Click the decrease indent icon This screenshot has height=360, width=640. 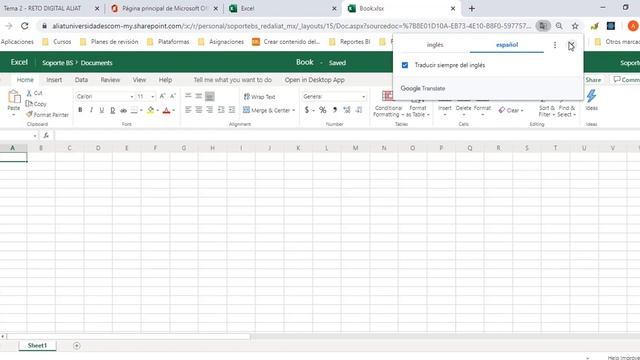point(221,110)
